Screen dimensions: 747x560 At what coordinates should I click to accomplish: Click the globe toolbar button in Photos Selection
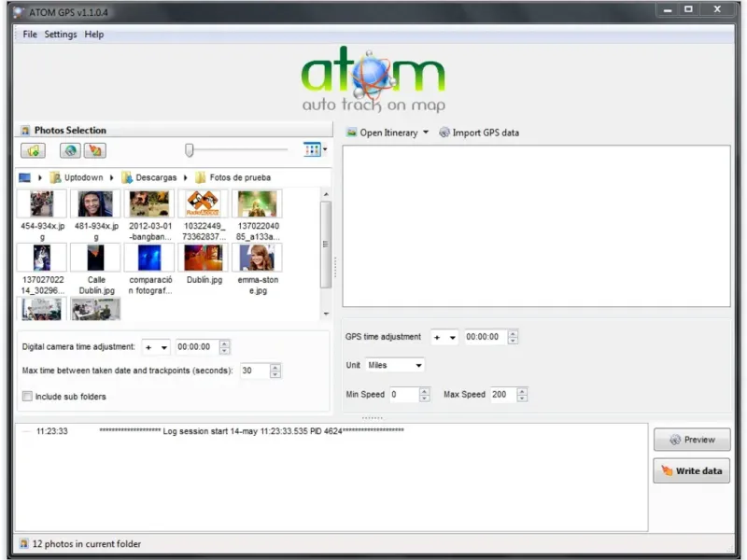pos(70,150)
